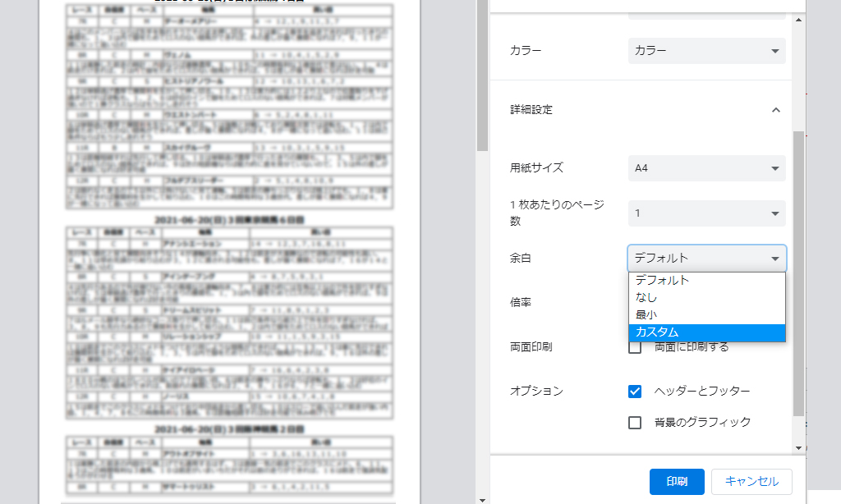Close the 余白 dropdown showing デフォルト
This screenshot has height=504, width=841.
(706, 258)
